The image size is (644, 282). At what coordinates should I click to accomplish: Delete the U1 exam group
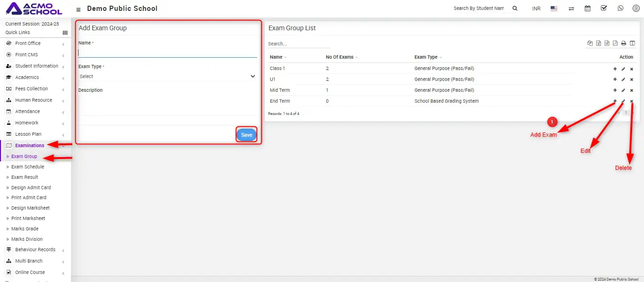coord(631,79)
